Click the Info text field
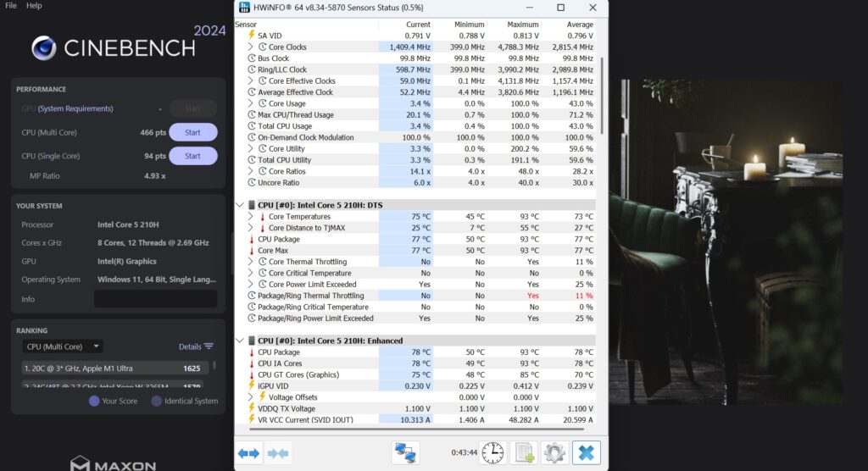The width and height of the screenshot is (868, 471). point(156,299)
